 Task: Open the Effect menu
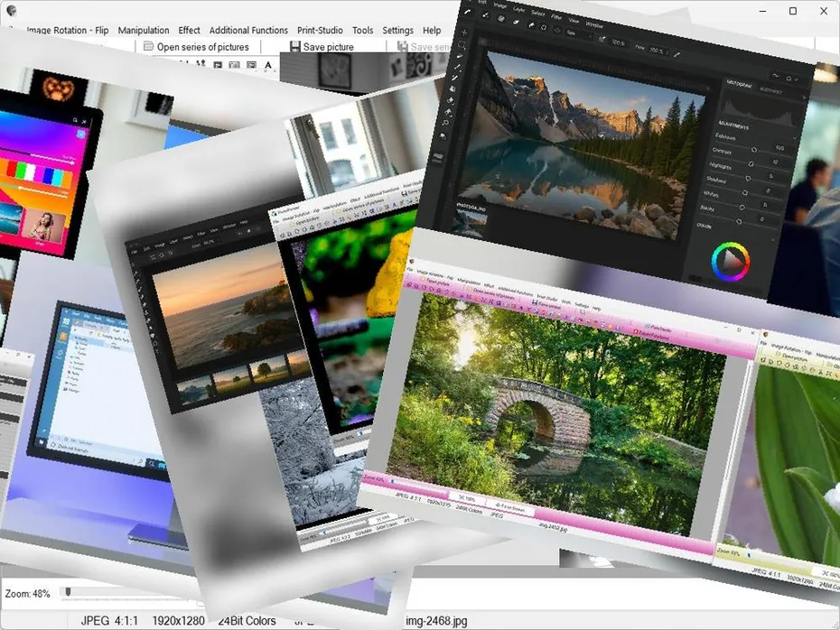[189, 30]
